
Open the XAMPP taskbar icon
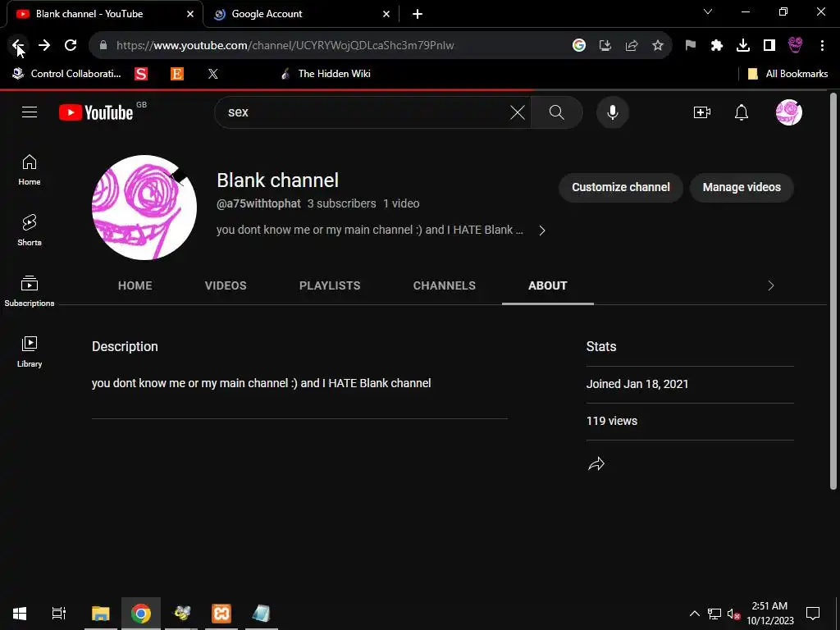[x=221, y=614]
